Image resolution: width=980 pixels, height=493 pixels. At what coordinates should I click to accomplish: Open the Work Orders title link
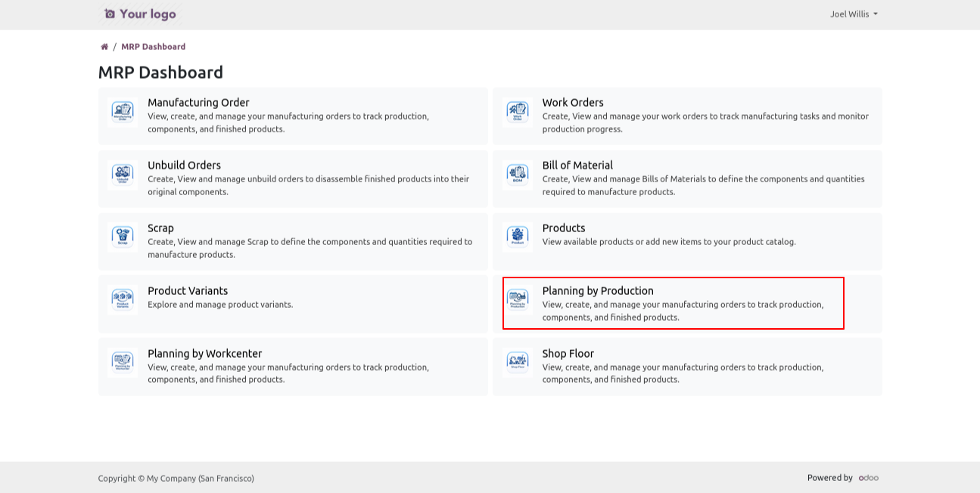point(572,103)
